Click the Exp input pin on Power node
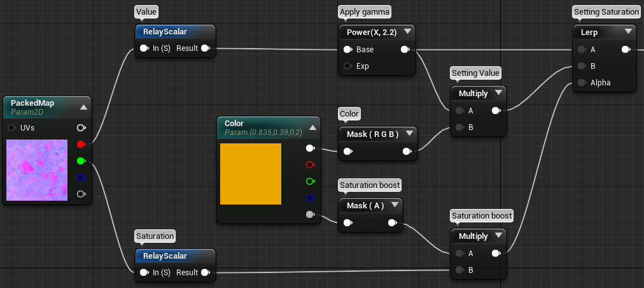The height and width of the screenshot is (288, 644). (x=347, y=66)
